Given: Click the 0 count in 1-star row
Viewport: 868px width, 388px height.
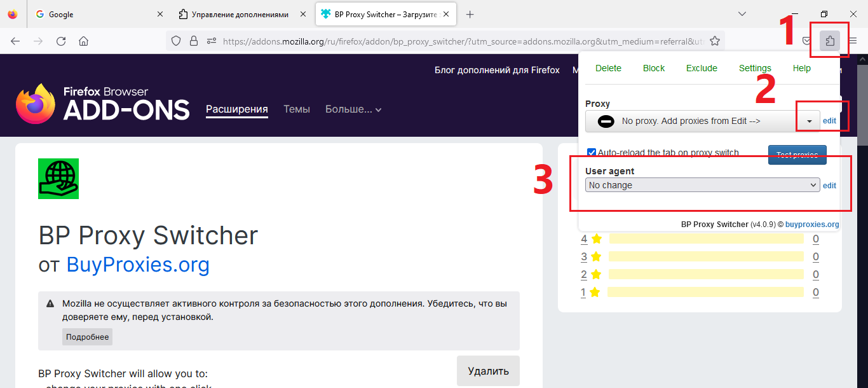Looking at the screenshot, I should (x=816, y=293).
